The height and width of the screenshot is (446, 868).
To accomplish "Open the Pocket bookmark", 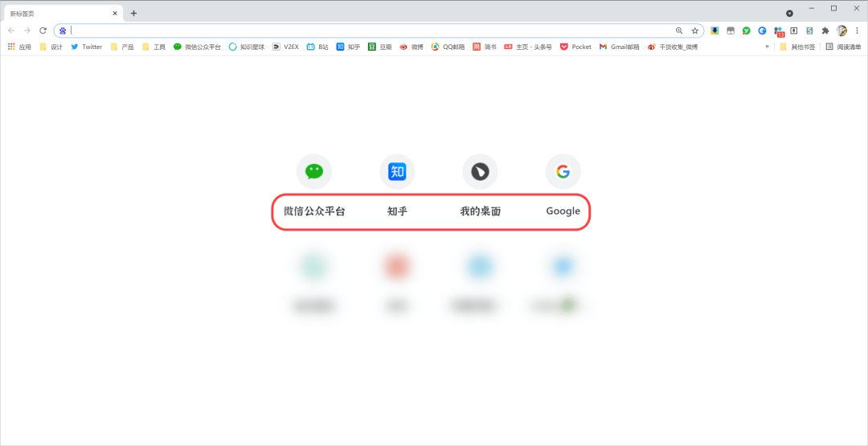I will tap(575, 47).
